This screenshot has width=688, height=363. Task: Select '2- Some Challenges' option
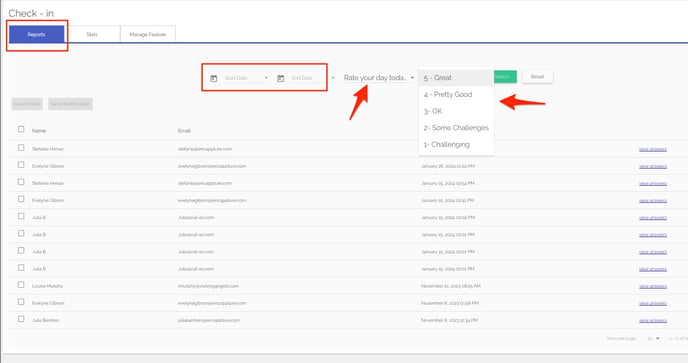[x=456, y=128]
